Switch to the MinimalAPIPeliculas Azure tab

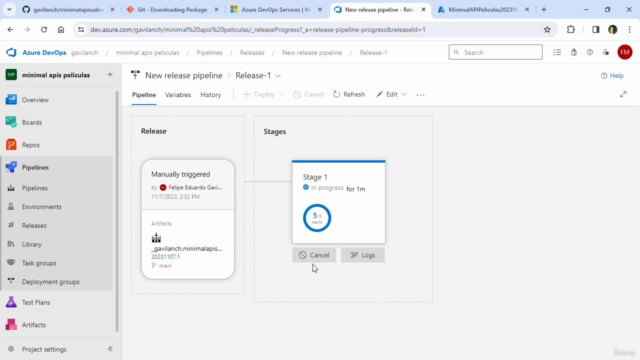(x=483, y=9)
